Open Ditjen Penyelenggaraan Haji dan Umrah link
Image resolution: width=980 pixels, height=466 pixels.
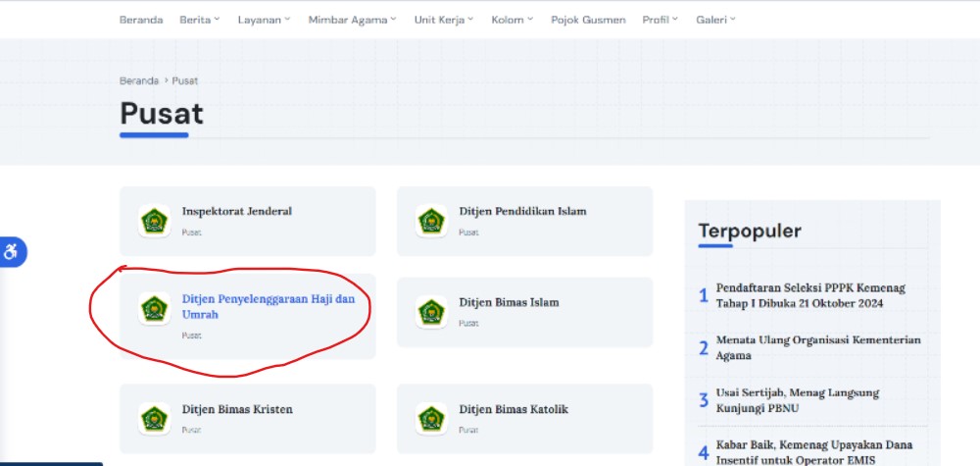pos(269,306)
